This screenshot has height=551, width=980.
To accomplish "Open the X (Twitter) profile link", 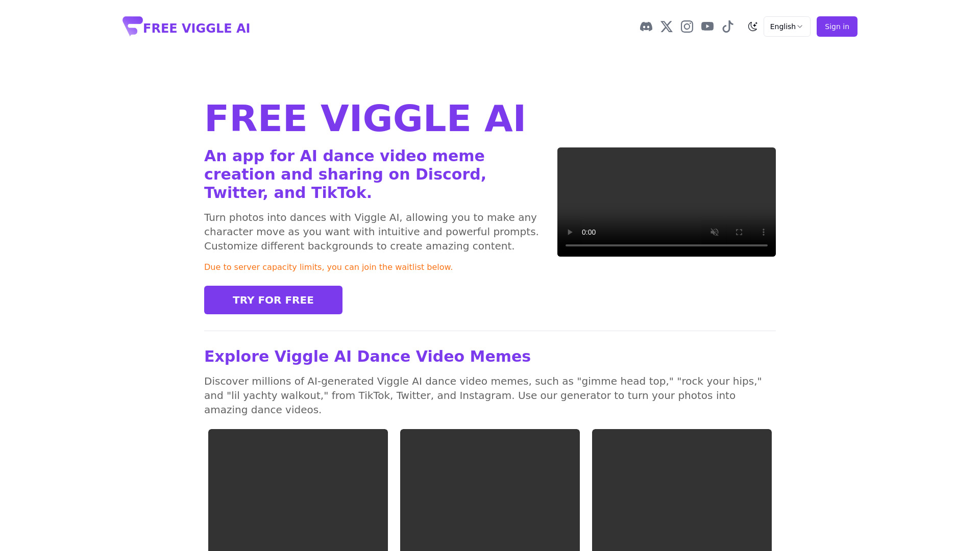I will pyautogui.click(x=666, y=26).
